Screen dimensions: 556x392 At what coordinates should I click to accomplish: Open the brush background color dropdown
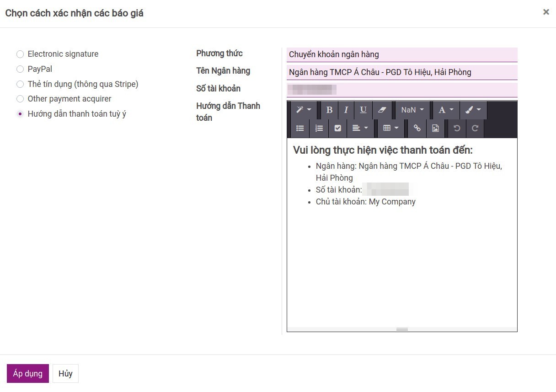[x=473, y=110]
